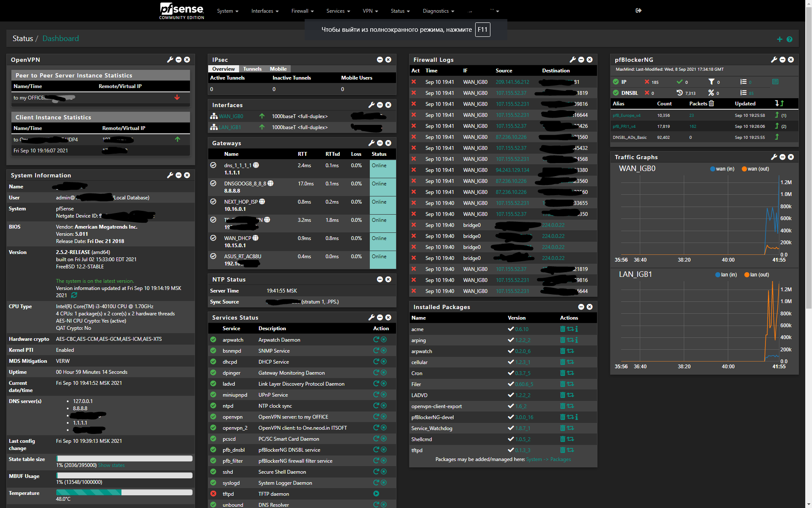The image size is (812, 508).
Task: Open Traffic Graphs widget settings wrench
Action: point(774,157)
